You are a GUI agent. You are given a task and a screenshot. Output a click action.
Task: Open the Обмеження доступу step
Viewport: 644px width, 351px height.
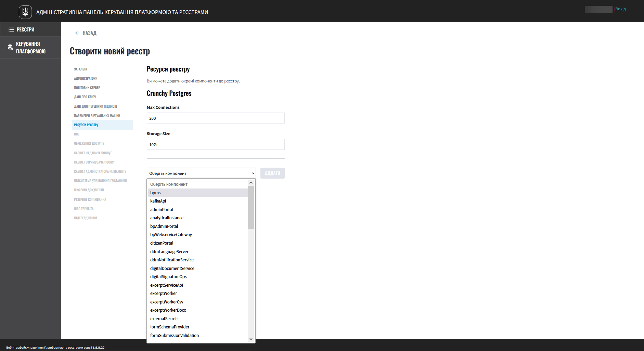[89, 143]
